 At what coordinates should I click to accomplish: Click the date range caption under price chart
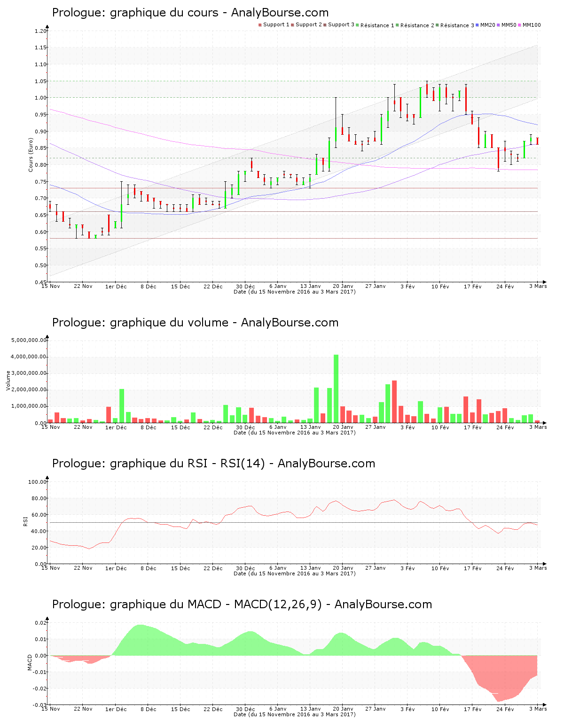(x=295, y=292)
